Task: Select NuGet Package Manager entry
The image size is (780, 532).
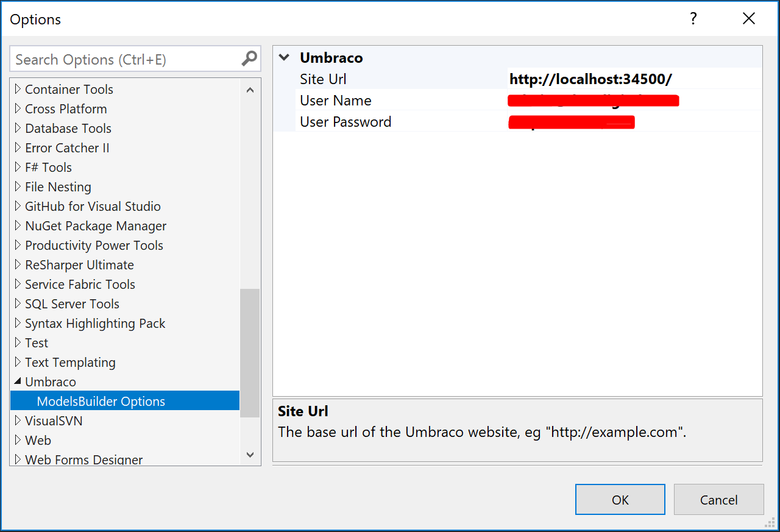Action: click(96, 225)
